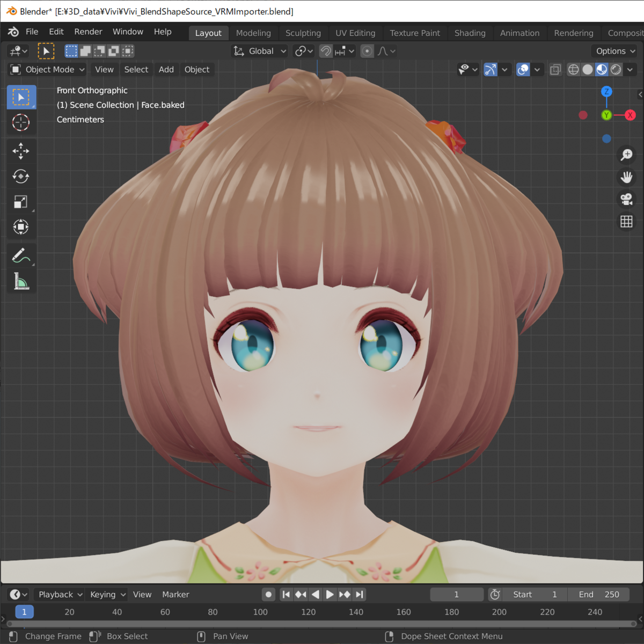Viewport: 644px width, 644px height.
Task: Choose the Rotate tool
Action: [x=21, y=176]
